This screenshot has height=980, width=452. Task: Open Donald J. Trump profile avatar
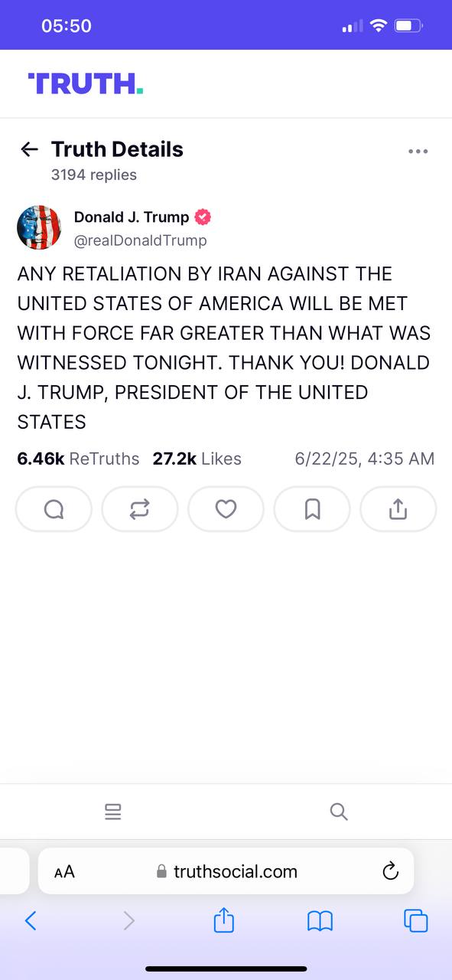tap(39, 227)
